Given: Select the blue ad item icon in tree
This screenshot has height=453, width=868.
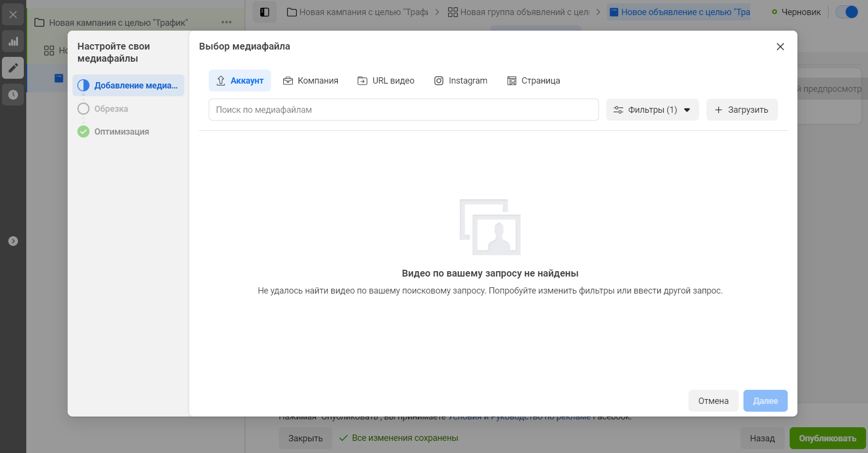Looking at the screenshot, I should (59, 78).
